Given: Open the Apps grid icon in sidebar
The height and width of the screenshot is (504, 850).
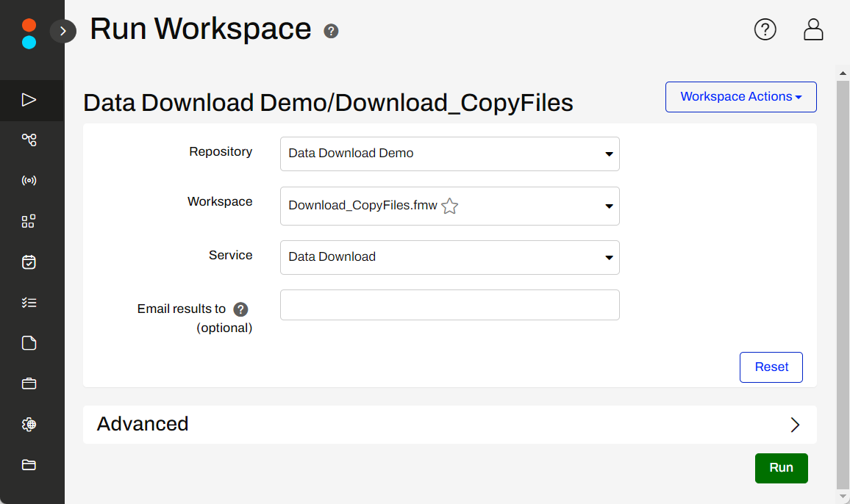Looking at the screenshot, I should [29, 220].
